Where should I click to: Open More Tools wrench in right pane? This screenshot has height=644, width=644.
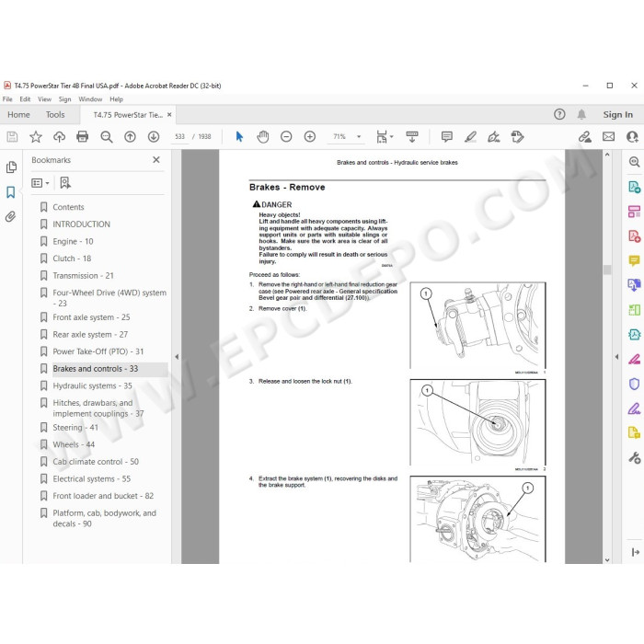pyautogui.click(x=634, y=457)
